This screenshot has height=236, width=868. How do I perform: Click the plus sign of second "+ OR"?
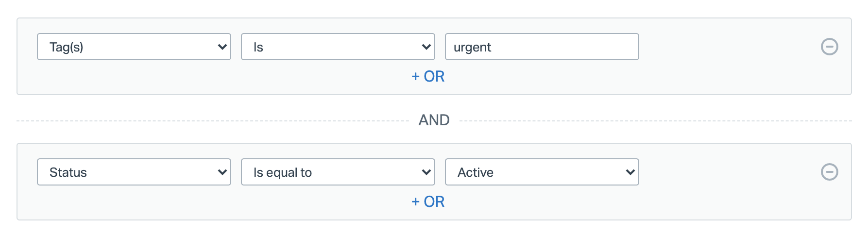pyautogui.click(x=415, y=202)
